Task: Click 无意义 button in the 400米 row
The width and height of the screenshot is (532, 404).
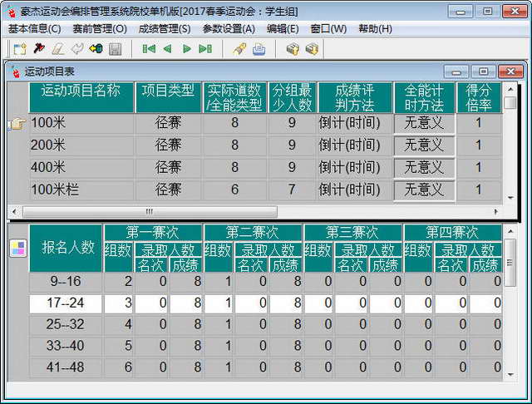Action: tap(424, 167)
